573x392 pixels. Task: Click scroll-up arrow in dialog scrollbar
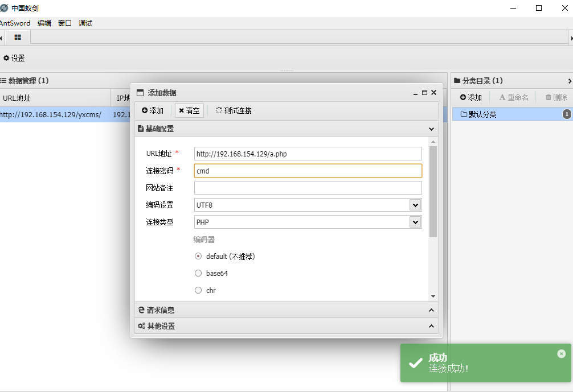(433, 142)
